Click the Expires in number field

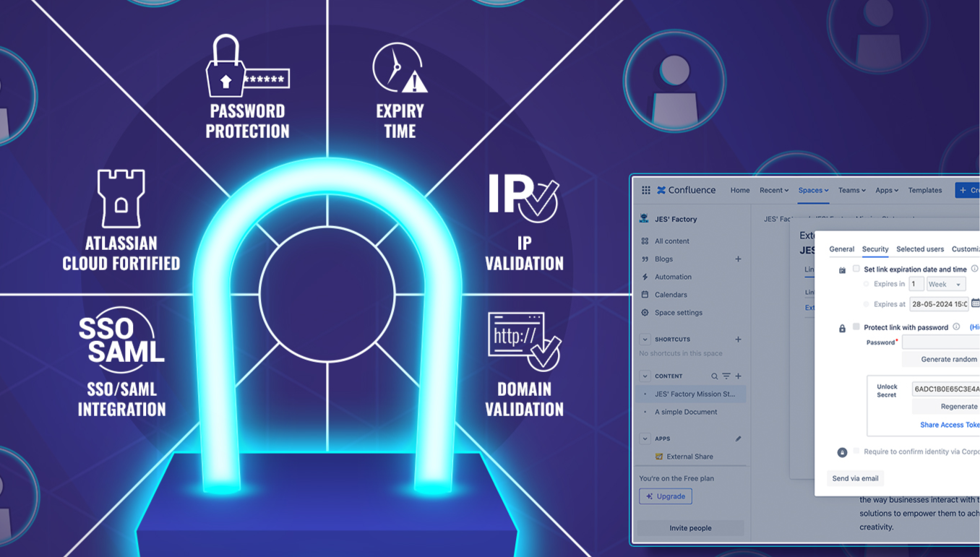pos(916,284)
